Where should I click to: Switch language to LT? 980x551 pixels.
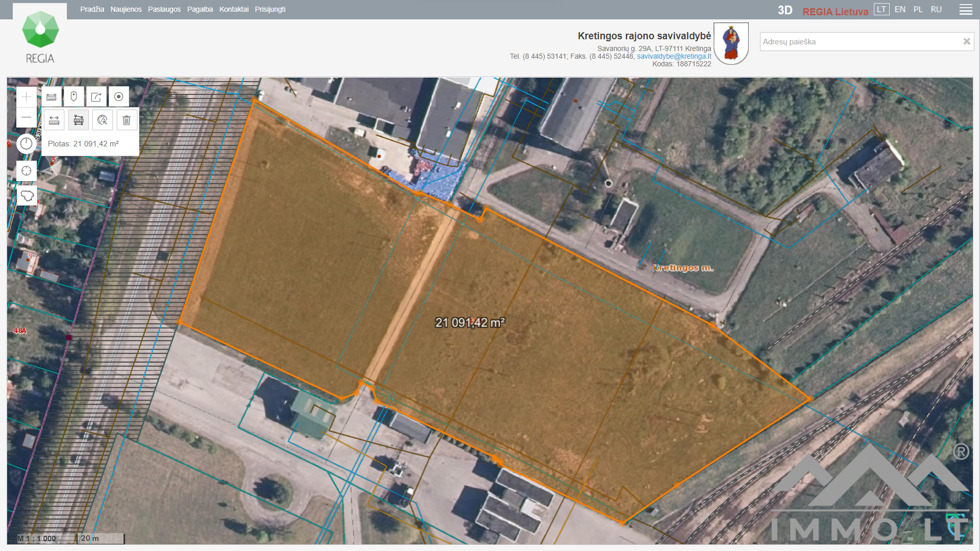coord(881,9)
